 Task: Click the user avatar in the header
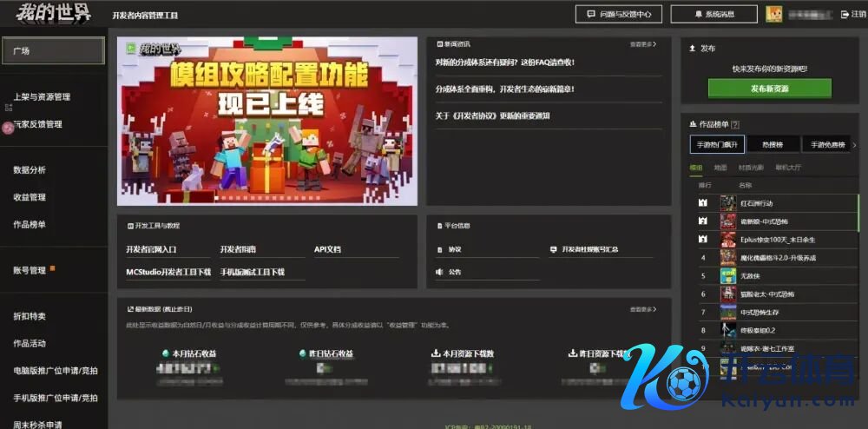(x=774, y=14)
